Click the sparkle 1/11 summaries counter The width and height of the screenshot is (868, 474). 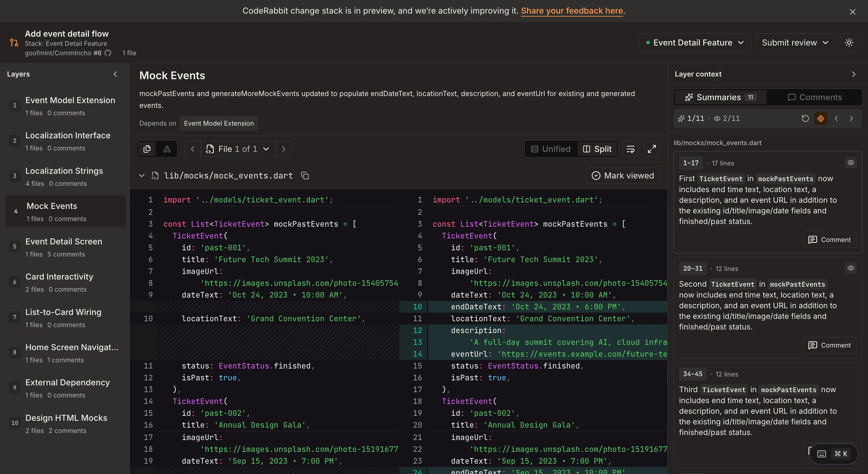tap(691, 119)
